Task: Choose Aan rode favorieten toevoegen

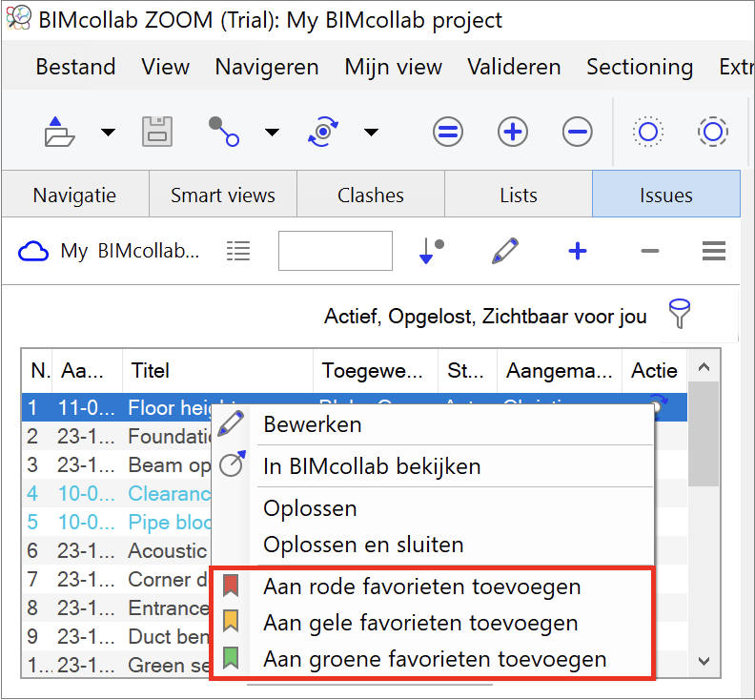Action: tap(433, 587)
